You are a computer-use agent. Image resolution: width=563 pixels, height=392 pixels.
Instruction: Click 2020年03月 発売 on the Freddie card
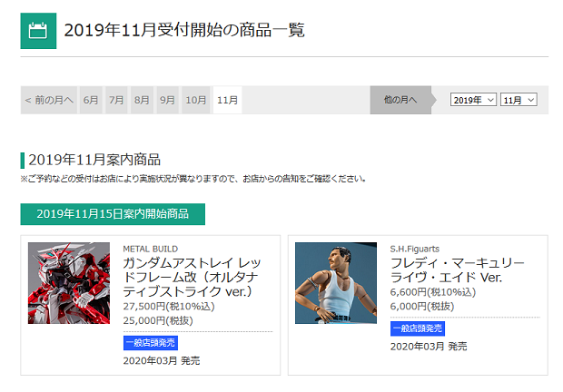coord(429,347)
